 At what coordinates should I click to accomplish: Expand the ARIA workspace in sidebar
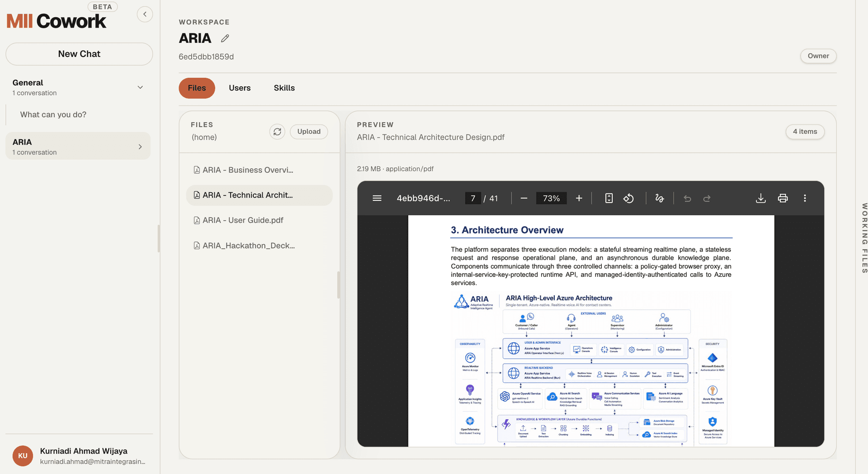click(x=140, y=147)
